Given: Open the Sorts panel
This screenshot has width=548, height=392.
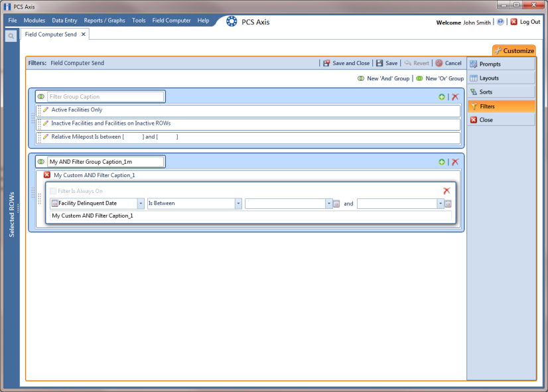Looking at the screenshot, I should (501, 92).
